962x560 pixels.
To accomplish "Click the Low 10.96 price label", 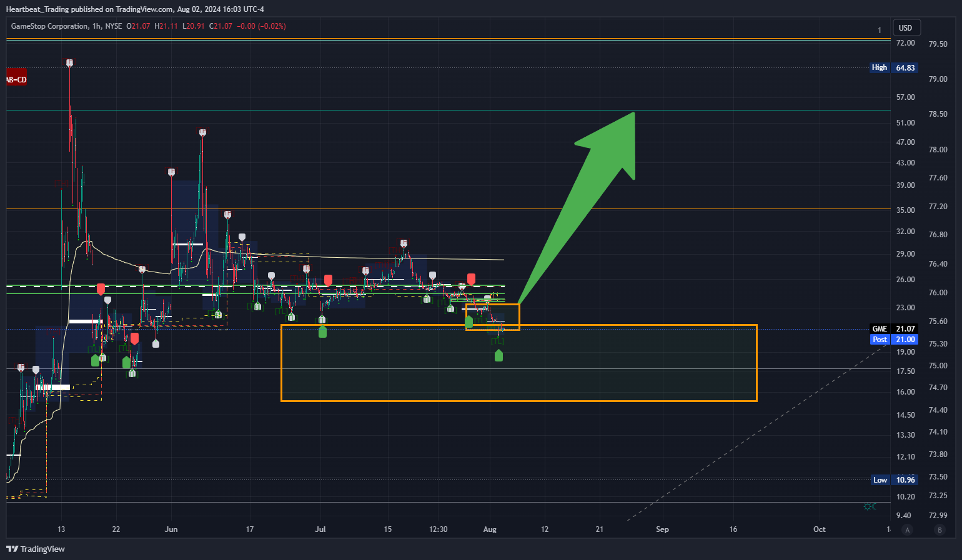I will 894,480.
